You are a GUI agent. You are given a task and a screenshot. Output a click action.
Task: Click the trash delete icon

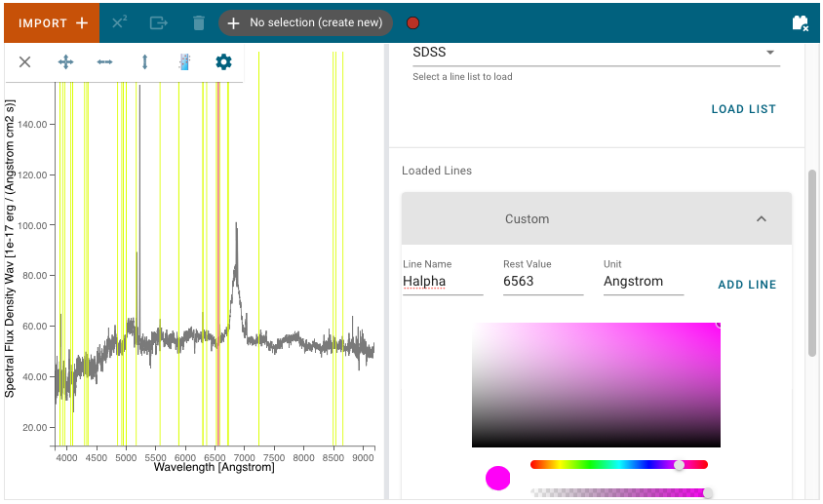pos(198,22)
